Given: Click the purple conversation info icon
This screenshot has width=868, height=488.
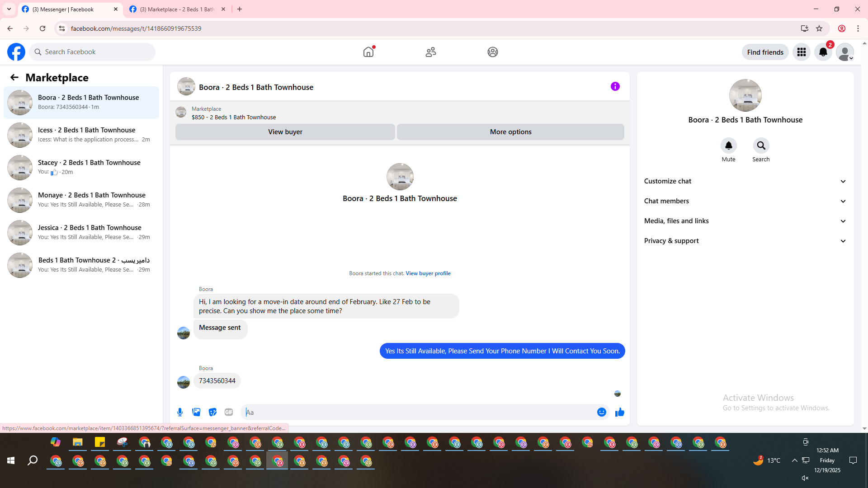Looking at the screenshot, I should 615,86.
